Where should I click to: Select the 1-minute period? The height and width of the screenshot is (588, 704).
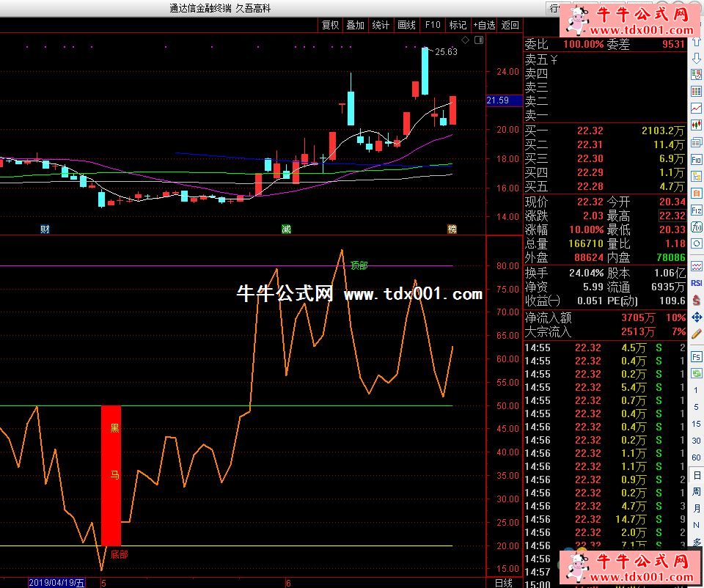(x=696, y=390)
